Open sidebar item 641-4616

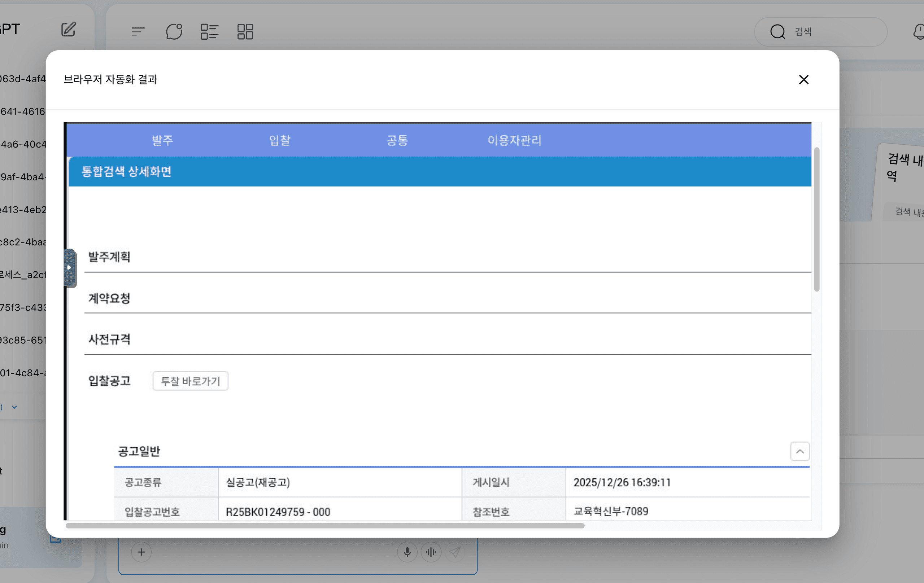23,111
